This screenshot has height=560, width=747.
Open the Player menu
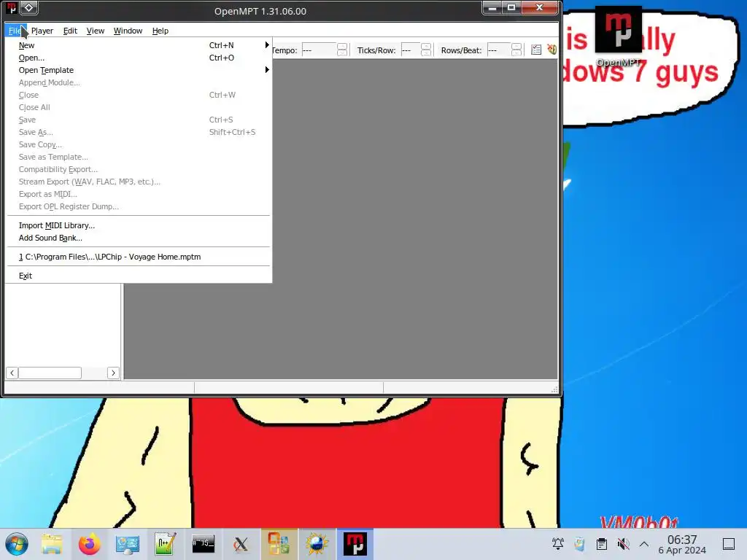tap(42, 31)
